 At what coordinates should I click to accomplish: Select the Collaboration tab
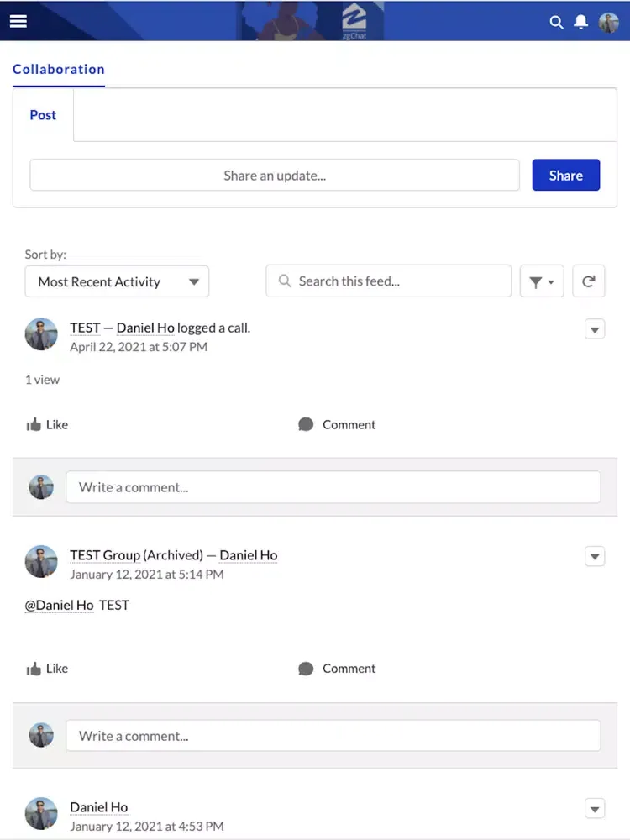59,70
